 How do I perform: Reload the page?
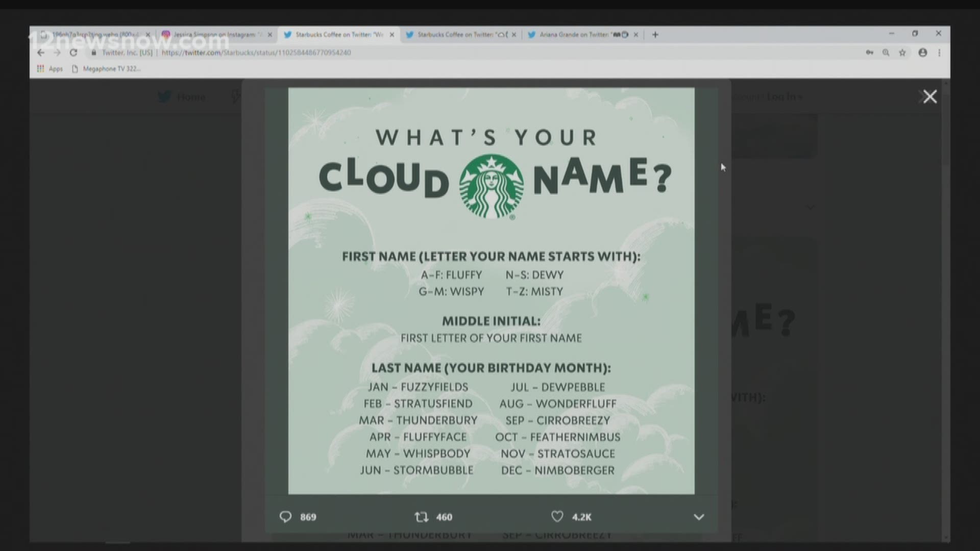click(x=73, y=53)
